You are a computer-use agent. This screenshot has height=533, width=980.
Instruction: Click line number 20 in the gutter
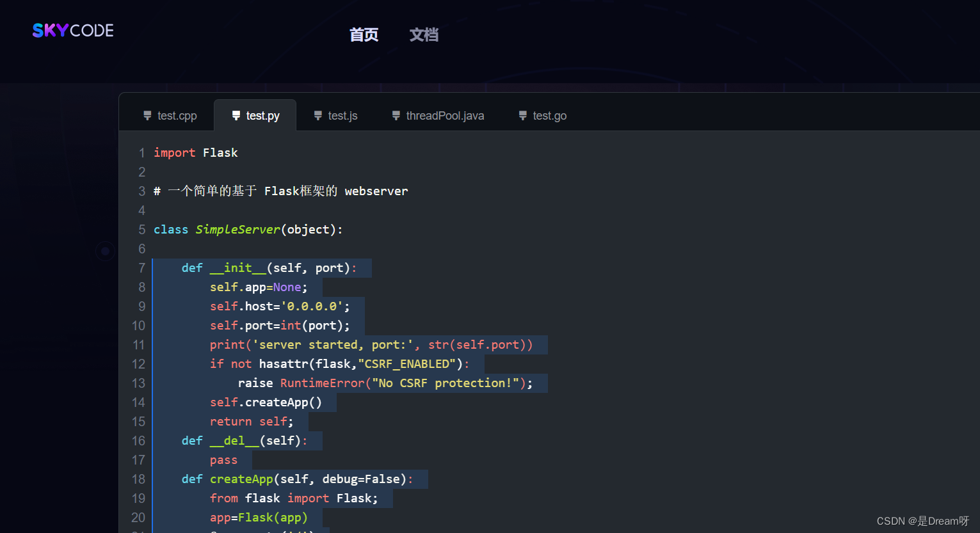coord(138,518)
